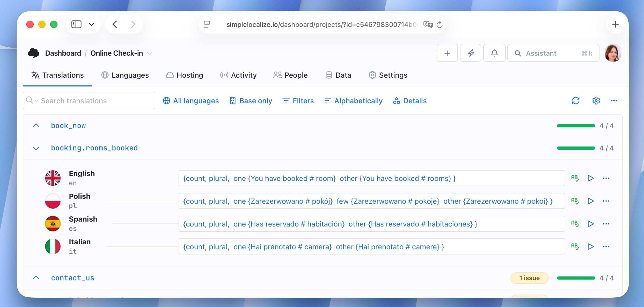Click the auto-translate play icon for Polish
Viewport: 644px width, 307px height.
(x=590, y=201)
